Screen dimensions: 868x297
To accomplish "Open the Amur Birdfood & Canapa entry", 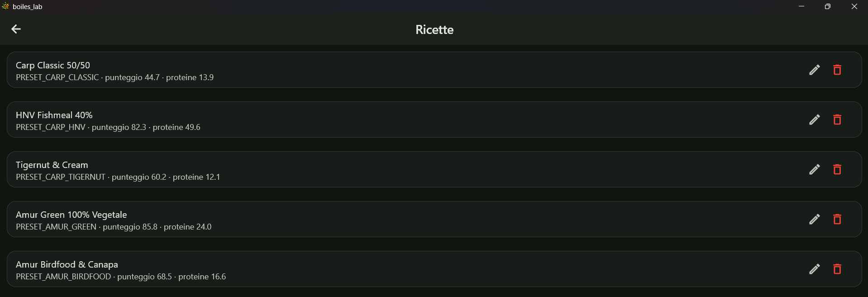I will coord(434,269).
